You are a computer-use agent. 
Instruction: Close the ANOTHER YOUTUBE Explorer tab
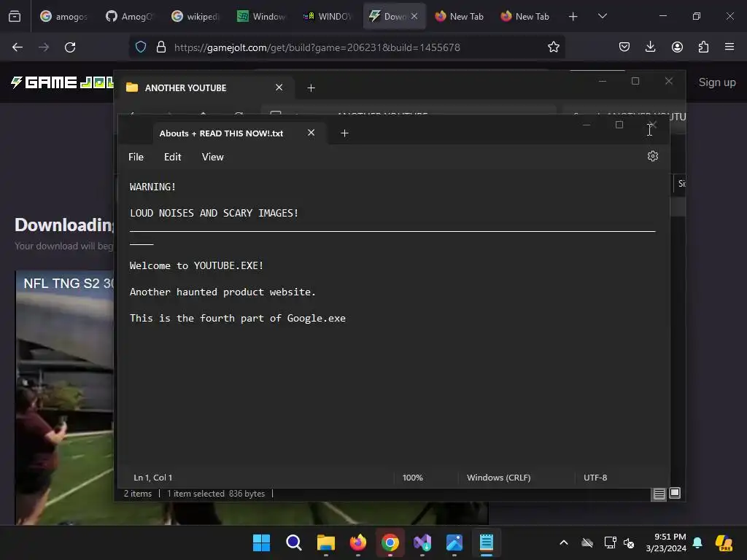point(279,87)
